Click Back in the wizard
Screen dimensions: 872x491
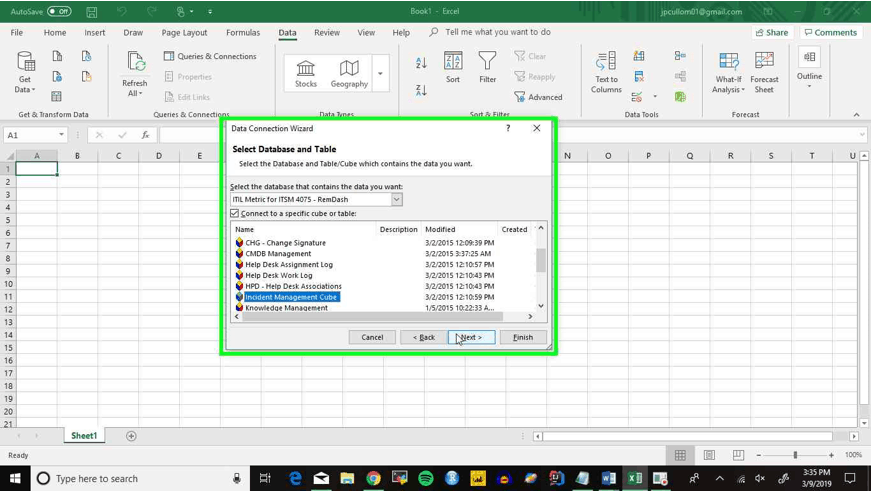pyautogui.click(x=424, y=337)
